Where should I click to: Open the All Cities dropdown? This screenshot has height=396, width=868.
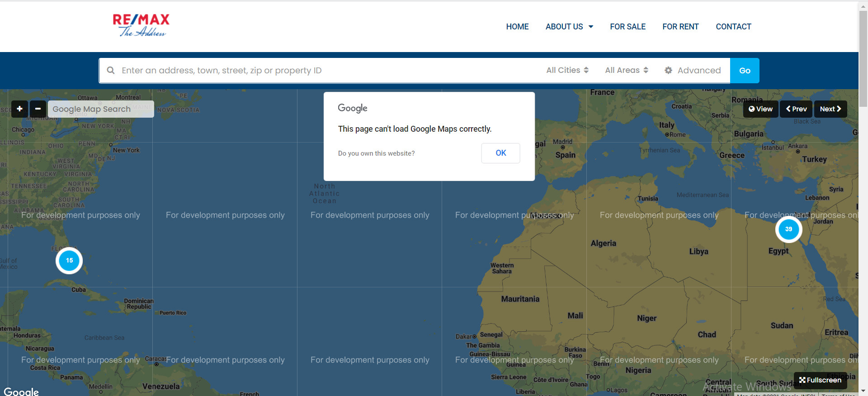coord(567,70)
